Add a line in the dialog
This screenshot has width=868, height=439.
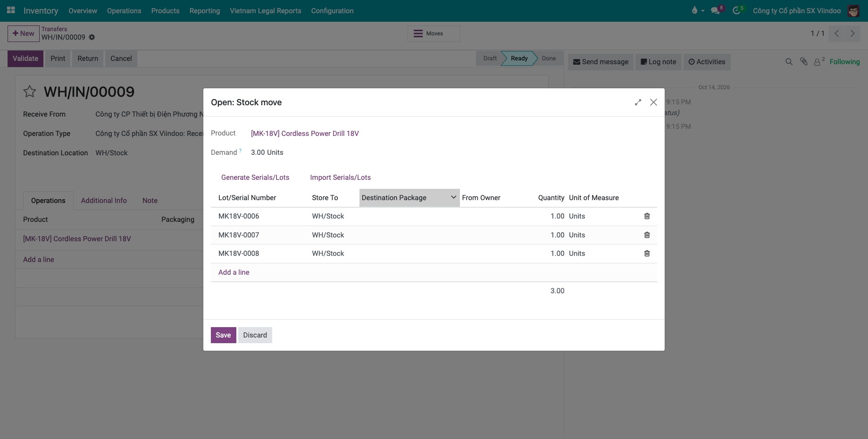[x=234, y=272]
